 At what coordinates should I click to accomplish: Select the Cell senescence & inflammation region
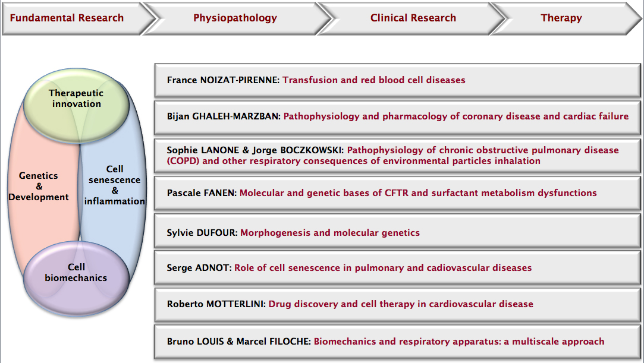point(115,185)
